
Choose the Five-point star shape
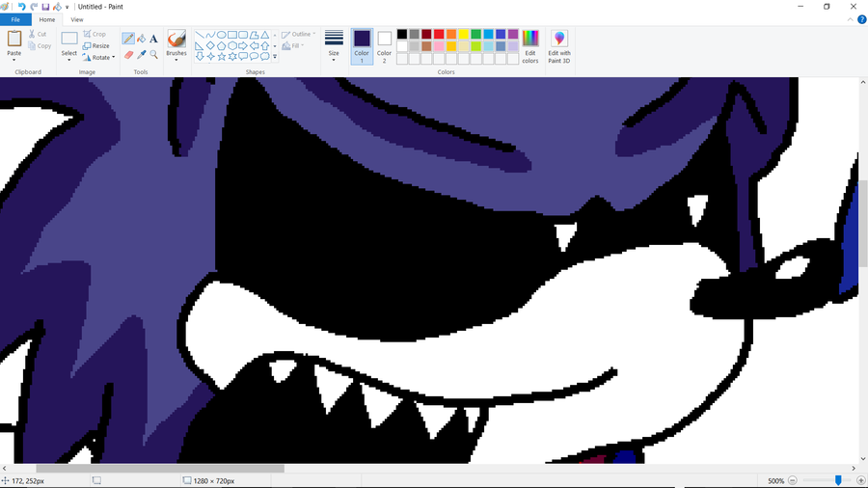click(222, 56)
